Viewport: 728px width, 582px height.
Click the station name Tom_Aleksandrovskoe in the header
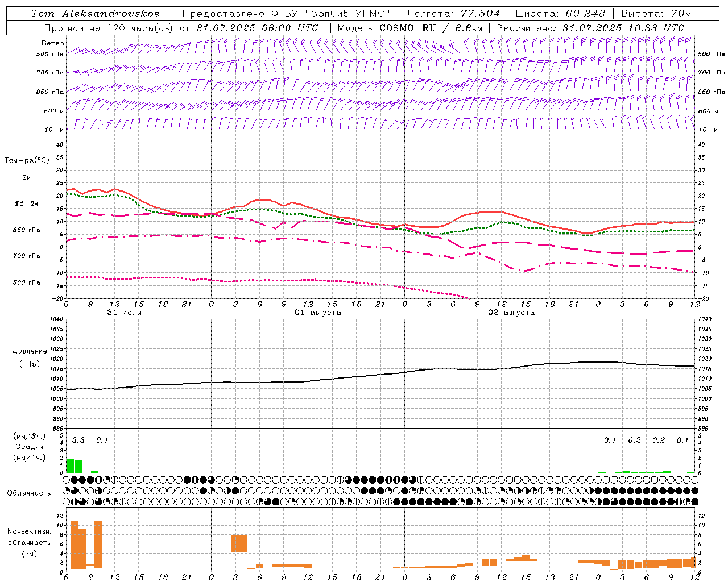(95, 14)
